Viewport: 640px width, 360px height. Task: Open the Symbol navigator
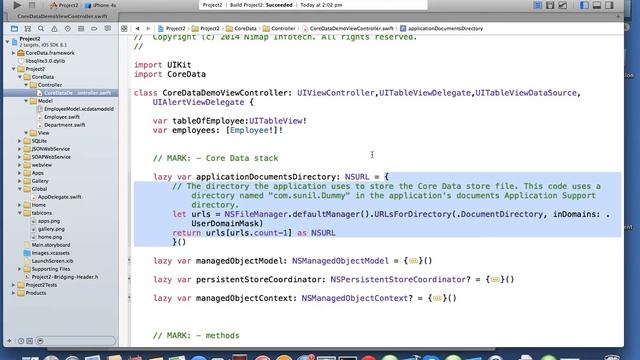pyautogui.click(x=28, y=29)
